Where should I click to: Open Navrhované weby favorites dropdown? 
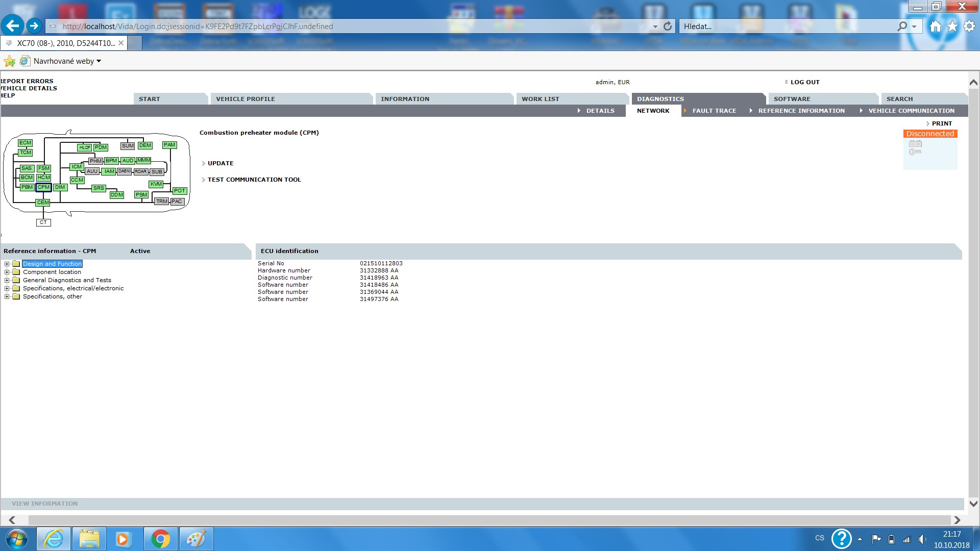[99, 61]
